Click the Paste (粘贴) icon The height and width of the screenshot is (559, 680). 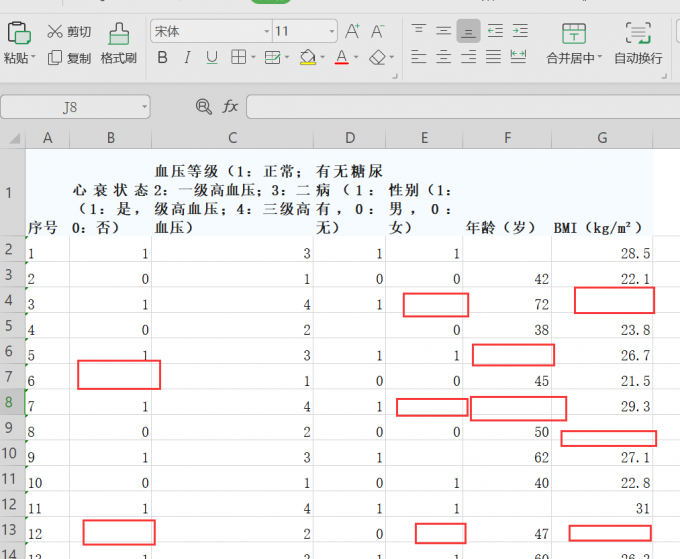pos(19,33)
